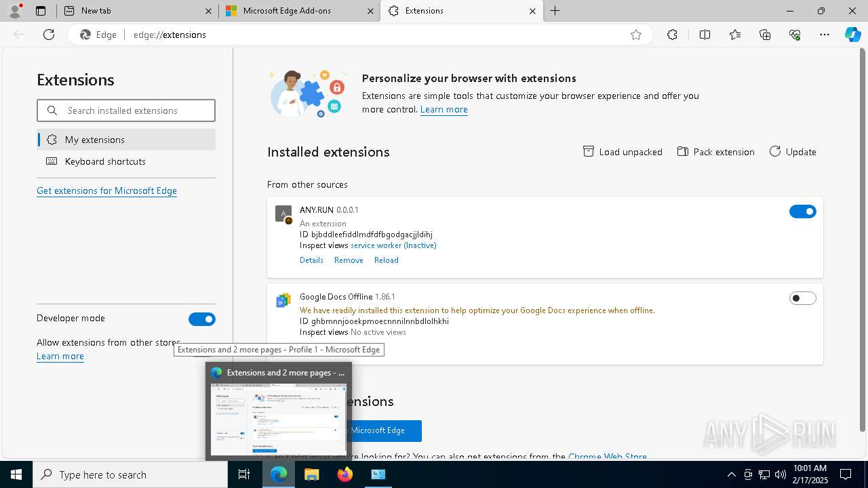Click the Google Docs Offline extension icon
Viewport: 868px width, 488px height.
283,300
